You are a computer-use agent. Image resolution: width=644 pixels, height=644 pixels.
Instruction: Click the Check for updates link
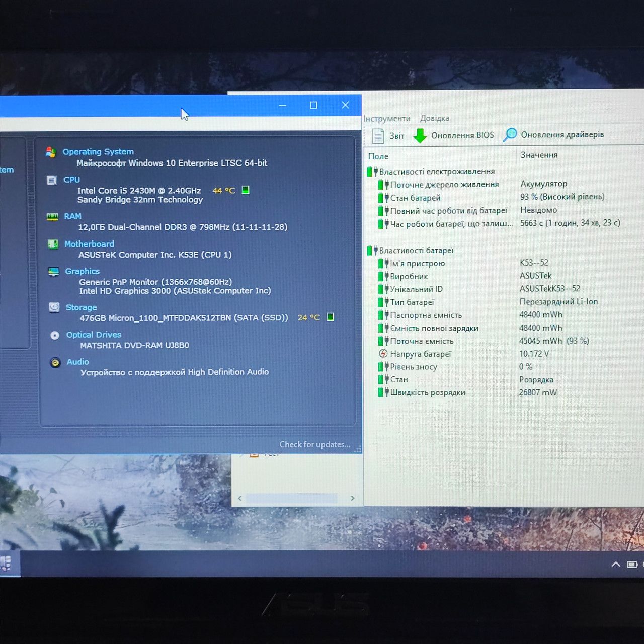[315, 444]
